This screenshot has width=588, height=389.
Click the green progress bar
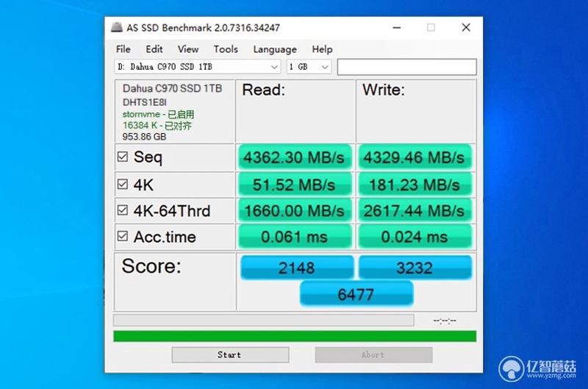[295, 336]
